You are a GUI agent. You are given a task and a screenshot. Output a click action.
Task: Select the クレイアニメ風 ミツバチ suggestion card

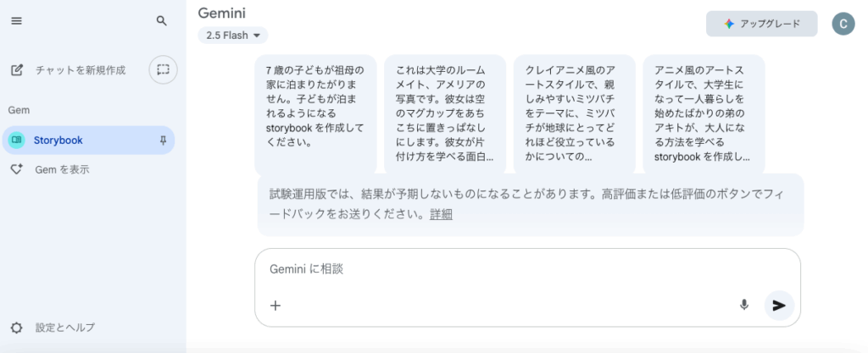[x=575, y=115]
